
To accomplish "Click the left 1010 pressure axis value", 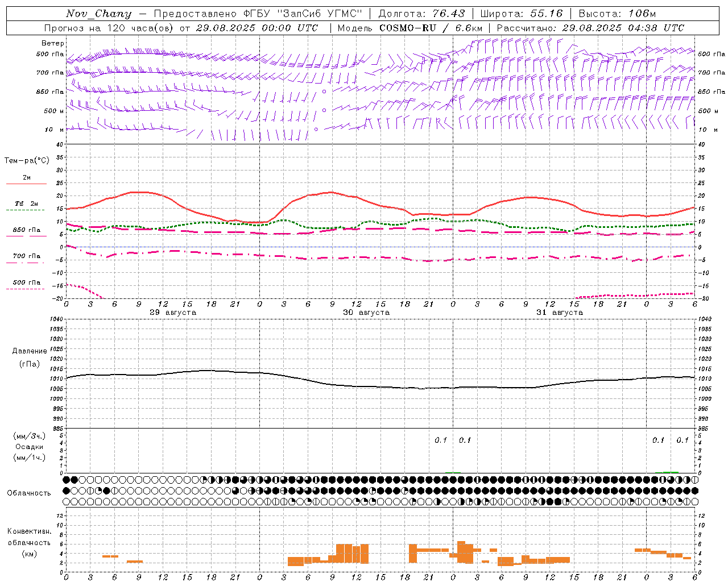I will click(x=57, y=379).
